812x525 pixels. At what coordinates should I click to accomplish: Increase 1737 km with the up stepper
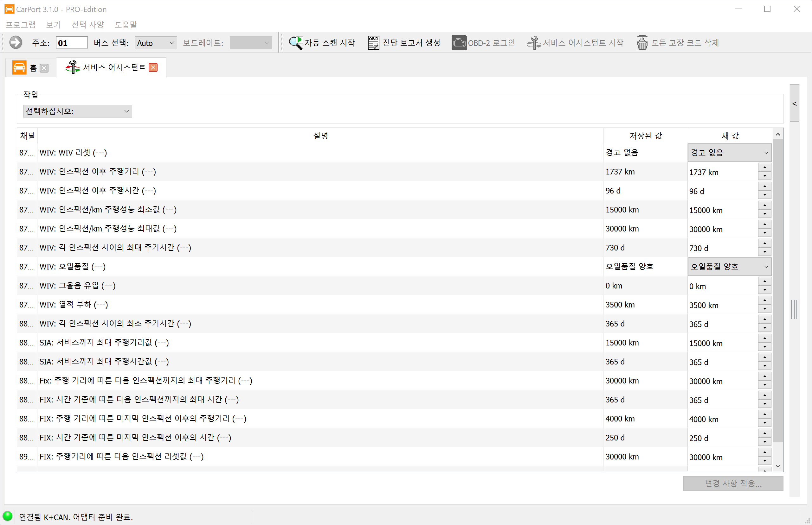[765, 167]
